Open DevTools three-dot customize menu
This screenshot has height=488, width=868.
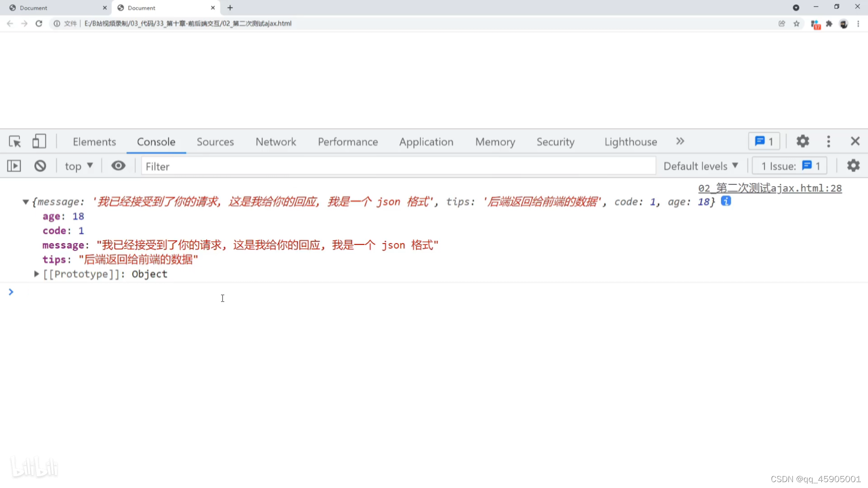click(x=828, y=141)
